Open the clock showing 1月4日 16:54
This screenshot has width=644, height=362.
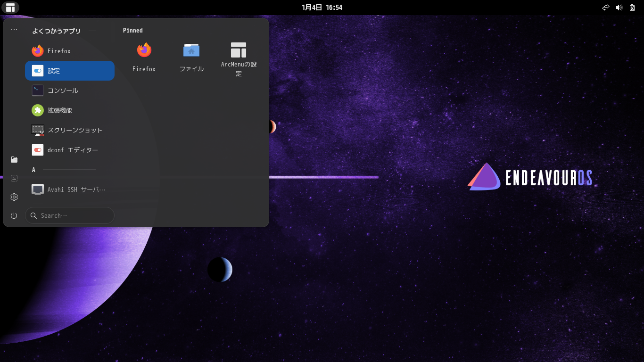[322, 8]
